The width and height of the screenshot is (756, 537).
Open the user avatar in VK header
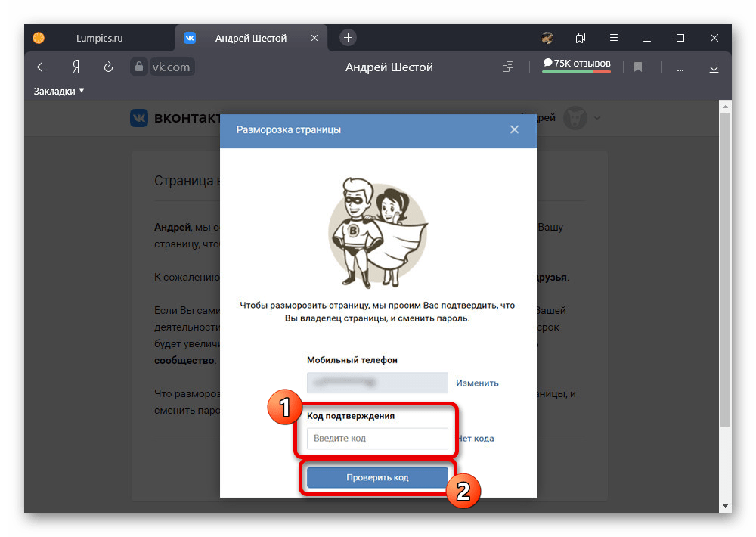tap(575, 118)
